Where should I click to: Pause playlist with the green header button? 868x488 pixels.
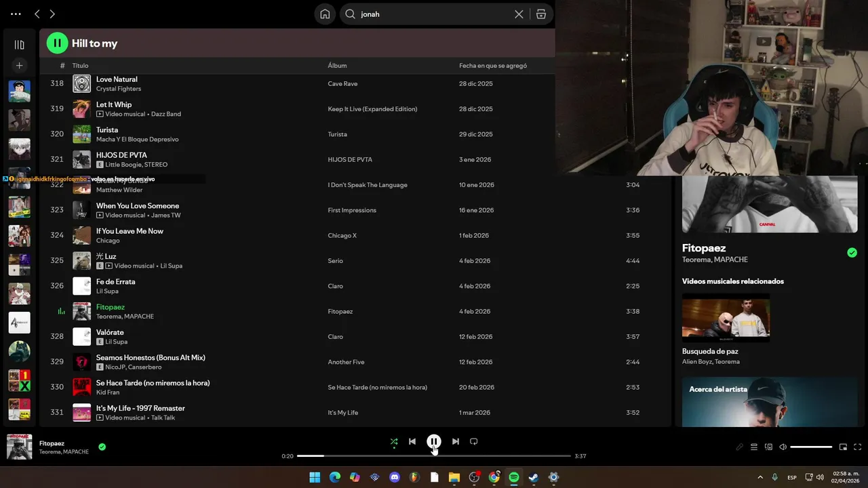tap(57, 43)
